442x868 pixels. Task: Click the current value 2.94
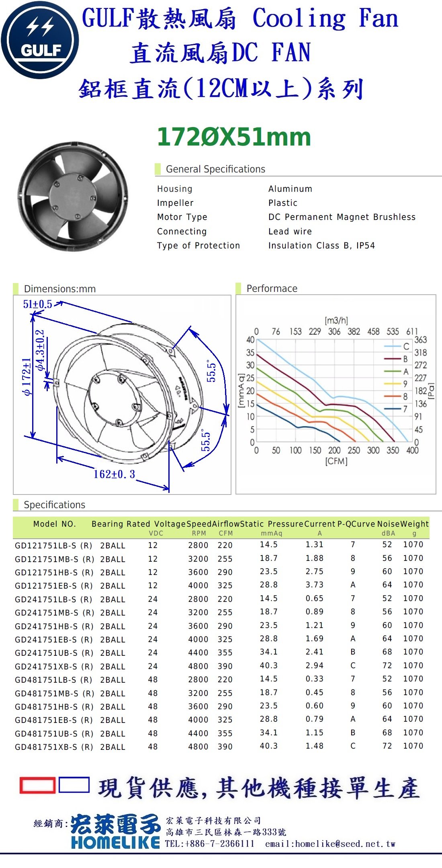(x=314, y=666)
